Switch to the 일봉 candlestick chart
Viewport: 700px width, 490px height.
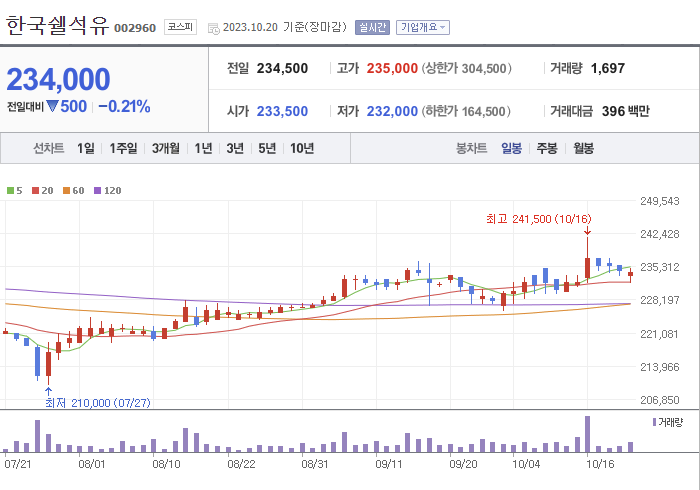pyautogui.click(x=511, y=148)
